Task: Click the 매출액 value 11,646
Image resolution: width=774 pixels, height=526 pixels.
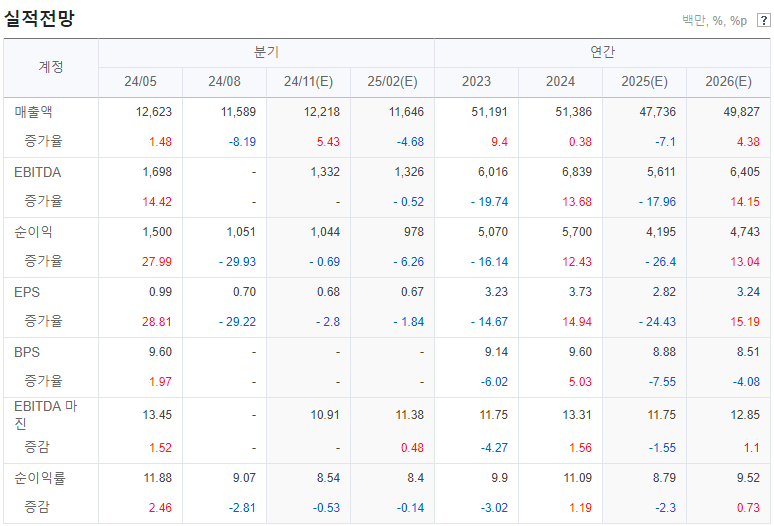Action: point(406,112)
